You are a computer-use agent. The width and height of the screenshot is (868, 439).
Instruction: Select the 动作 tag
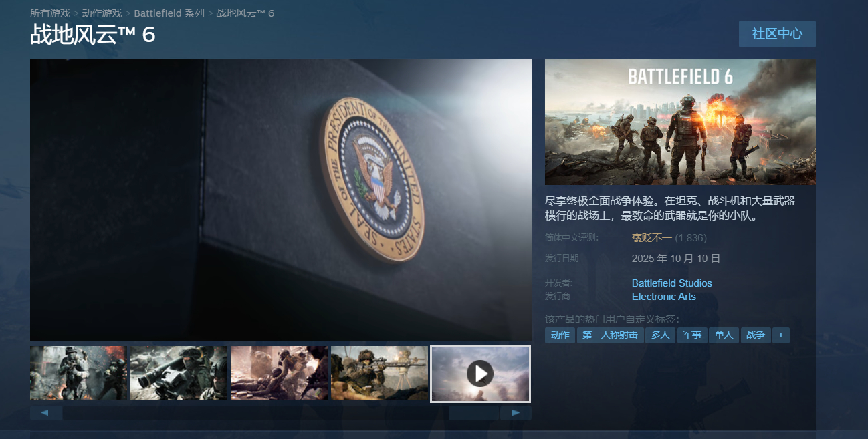(560, 335)
